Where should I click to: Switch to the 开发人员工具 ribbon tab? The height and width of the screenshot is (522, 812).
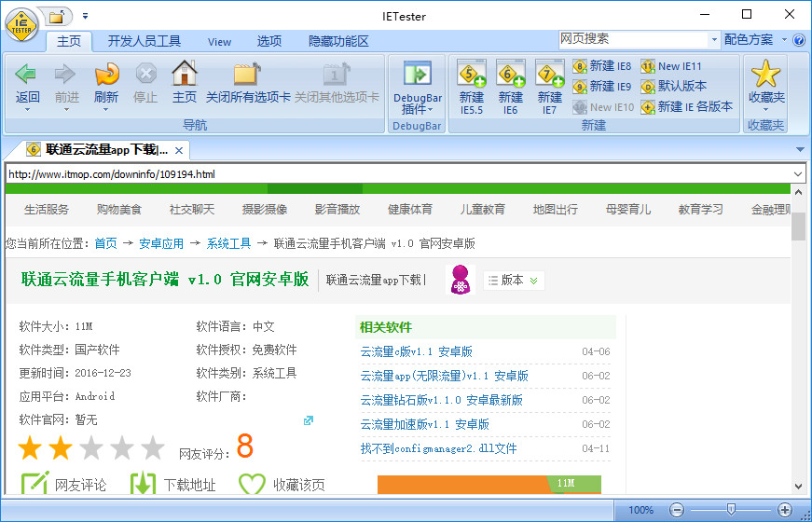coord(144,41)
